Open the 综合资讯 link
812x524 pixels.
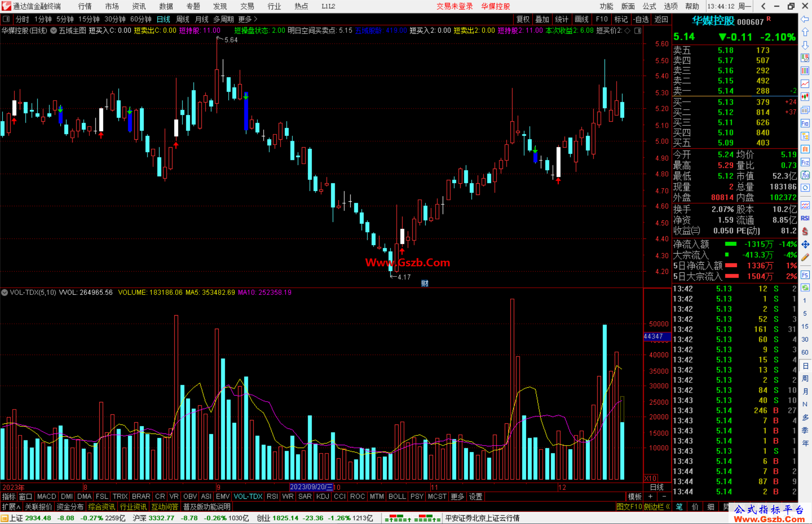(101, 507)
